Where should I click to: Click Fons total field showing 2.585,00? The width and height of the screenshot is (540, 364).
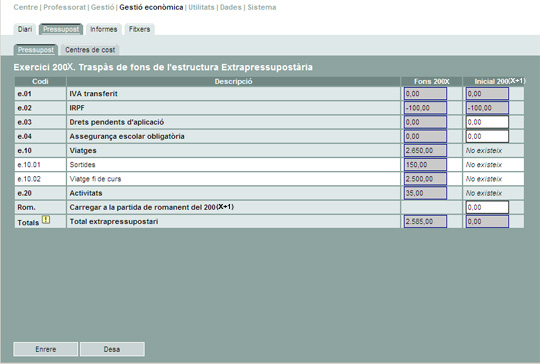point(425,221)
